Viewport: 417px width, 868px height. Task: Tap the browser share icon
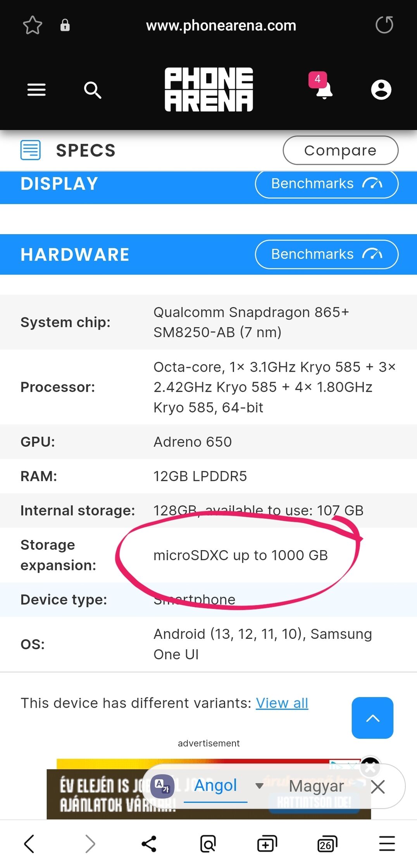point(149,844)
